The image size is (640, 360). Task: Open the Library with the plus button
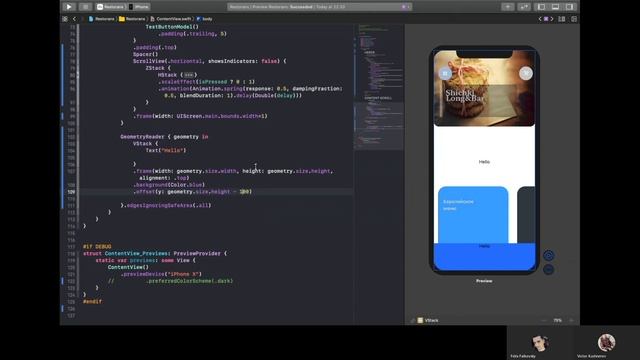(x=508, y=7)
